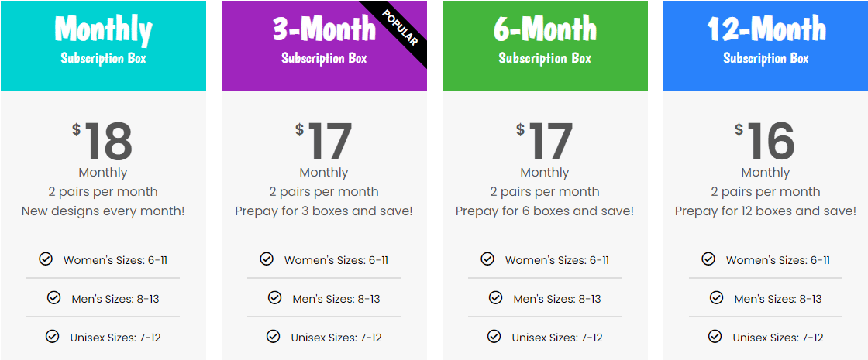Click checkmark icon beside 12-Month Unisex Sizes

click(x=715, y=337)
